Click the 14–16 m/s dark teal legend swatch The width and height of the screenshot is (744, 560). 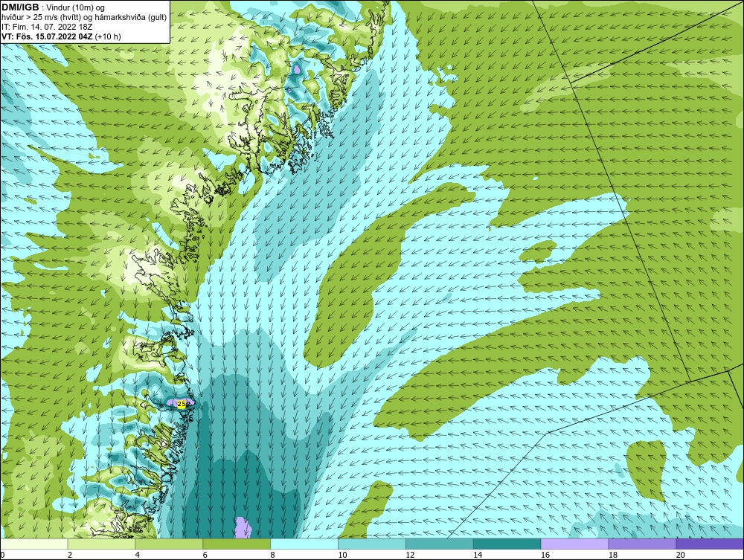pyautogui.click(x=507, y=544)
